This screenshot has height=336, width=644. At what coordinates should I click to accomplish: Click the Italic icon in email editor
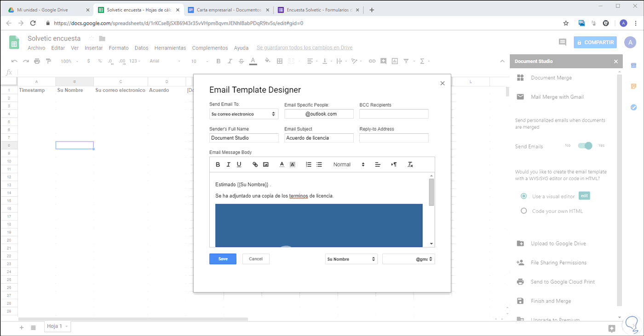point(228,165)
